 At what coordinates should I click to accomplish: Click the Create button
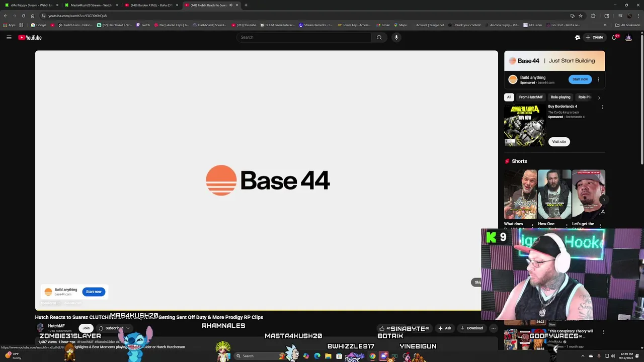[x=594, y=37]
